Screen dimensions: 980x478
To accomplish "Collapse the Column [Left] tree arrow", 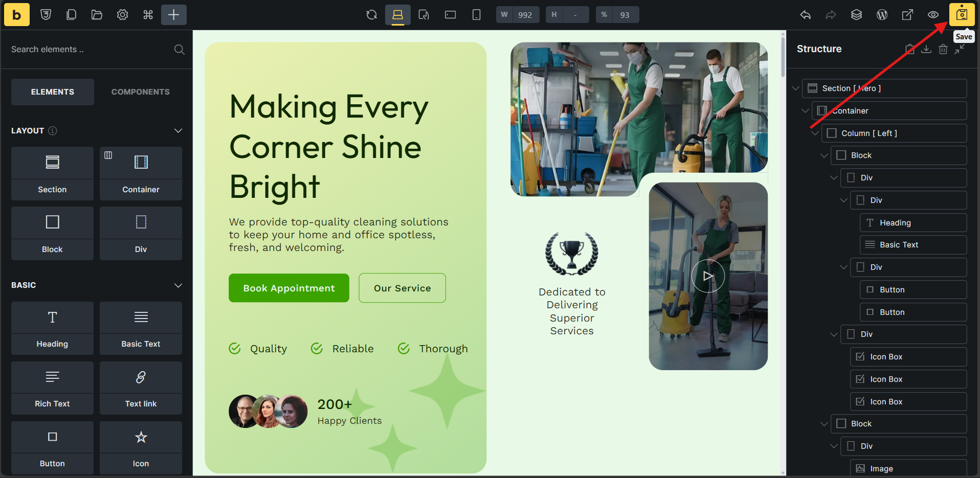I will pyautogui.click(x=815, y=133).
